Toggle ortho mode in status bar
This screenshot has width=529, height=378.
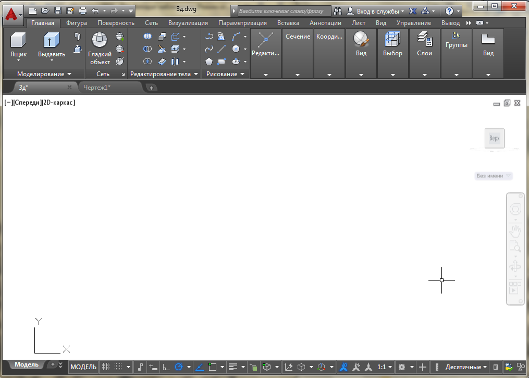pyautogui.click(x=165, y=367)
